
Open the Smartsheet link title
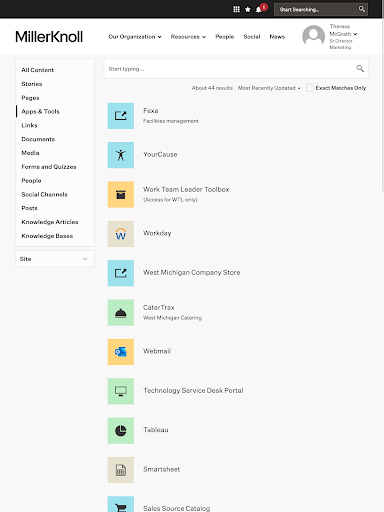pyautogui.click(x=162, y=469)
